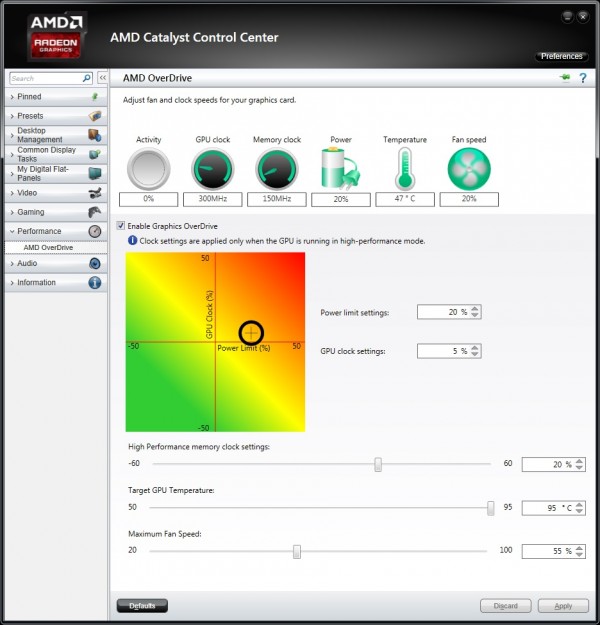600x625 pixels.
Task: Click the Power battery icon
Action: 340,169
